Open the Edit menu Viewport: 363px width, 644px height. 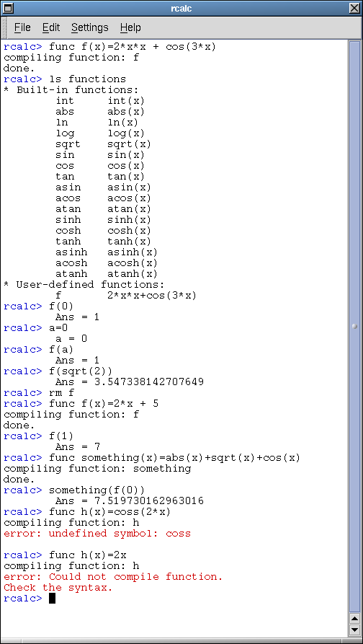(x=51, y=27)
